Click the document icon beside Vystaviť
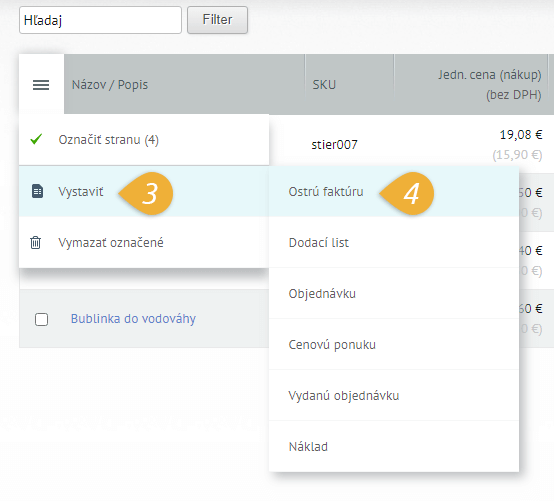This screenshot has width=554, height=501. click(x=37, y=191)
